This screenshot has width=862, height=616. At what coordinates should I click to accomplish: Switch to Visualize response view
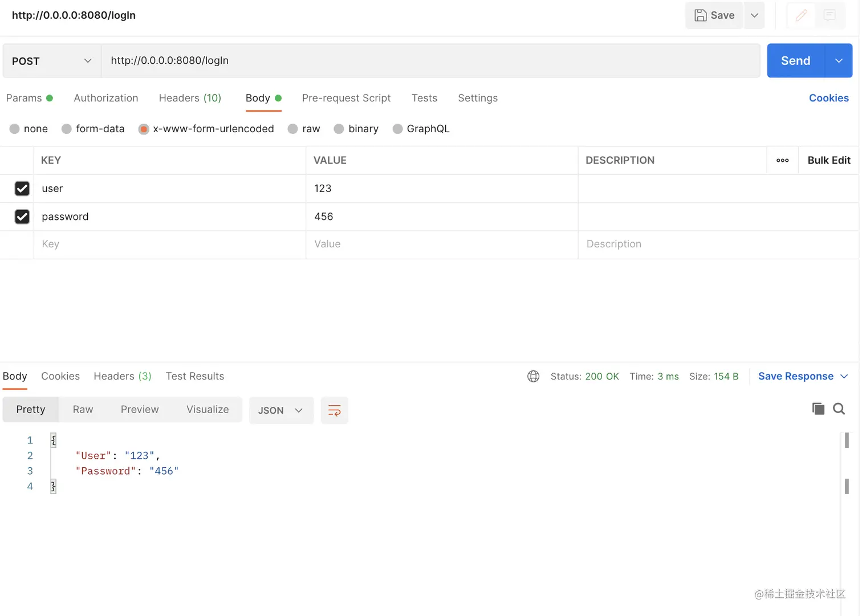[x=208, y=410]
